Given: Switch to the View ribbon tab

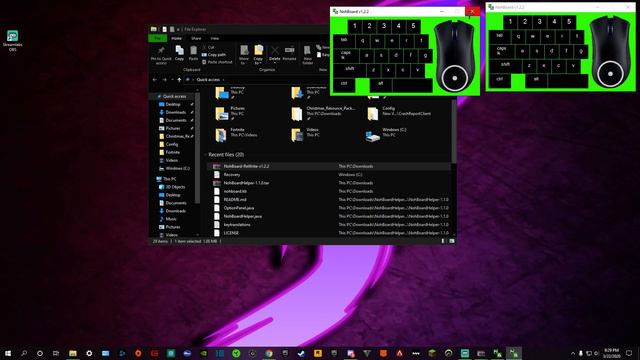Looking at the screenshot, I should [x=215, y=38].
